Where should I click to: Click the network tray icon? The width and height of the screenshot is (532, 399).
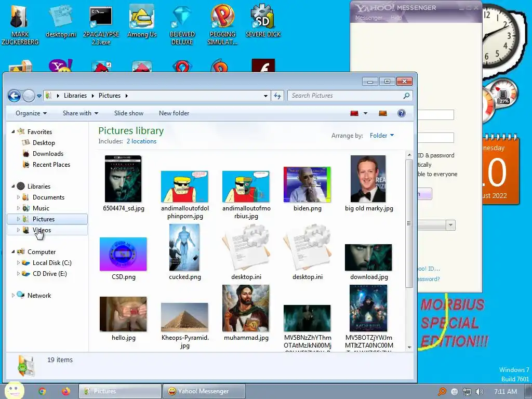[x=467, y=392]
